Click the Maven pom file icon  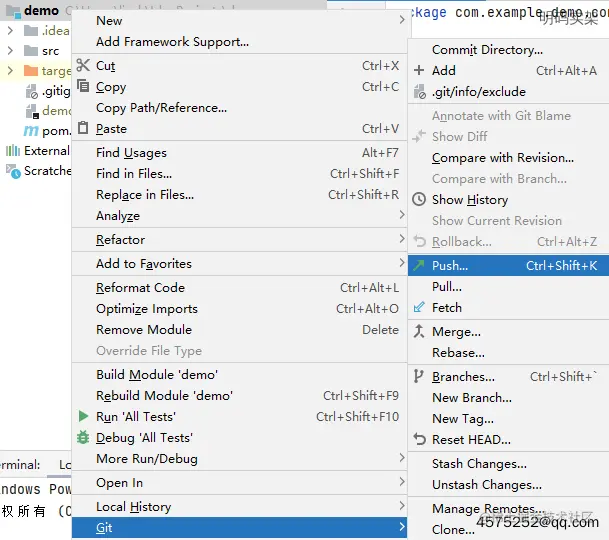click(x=31, y=131)
